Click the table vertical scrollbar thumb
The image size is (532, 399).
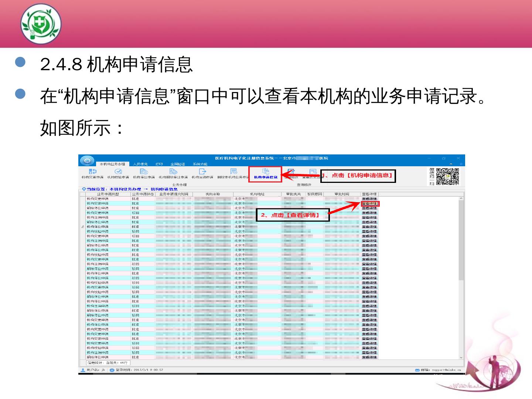[461, 241]
